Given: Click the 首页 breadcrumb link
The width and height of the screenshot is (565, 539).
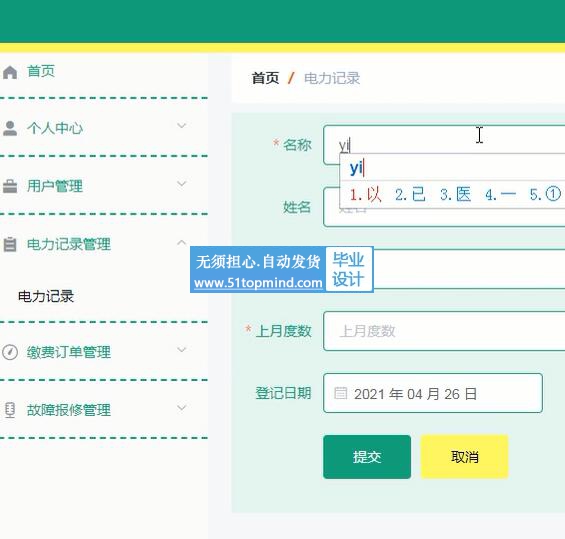Looking at the screenshot, I should coord(266,78).
